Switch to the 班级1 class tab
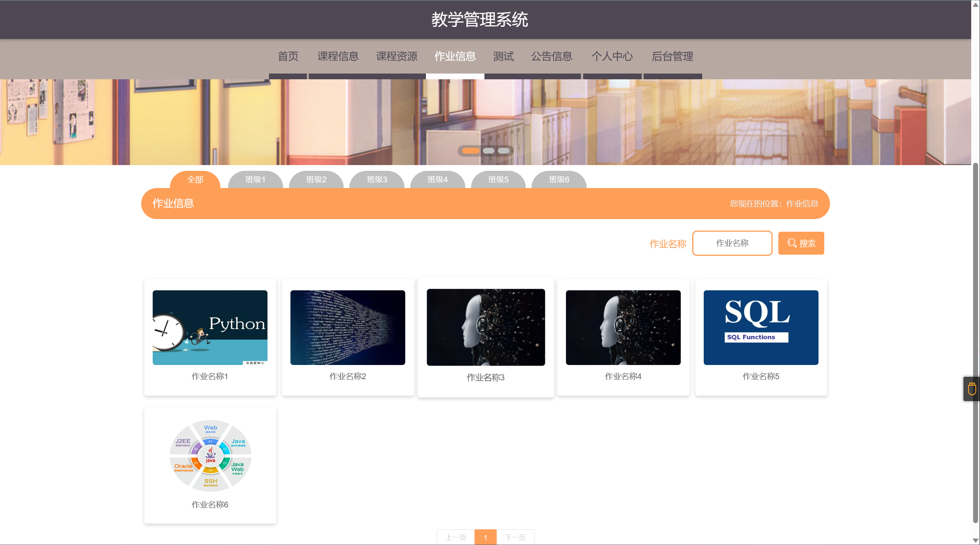 point(255,180)
